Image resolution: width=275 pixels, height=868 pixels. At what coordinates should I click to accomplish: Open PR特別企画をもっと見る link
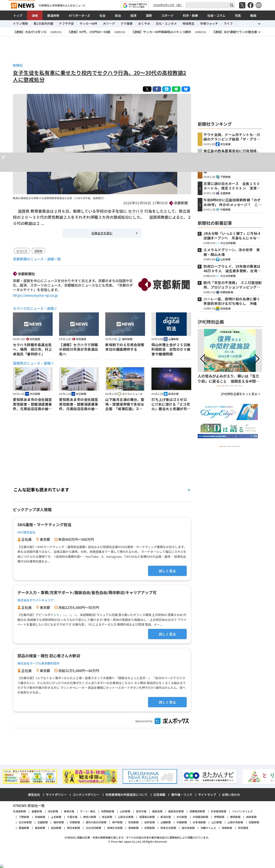tap(240, 394)
